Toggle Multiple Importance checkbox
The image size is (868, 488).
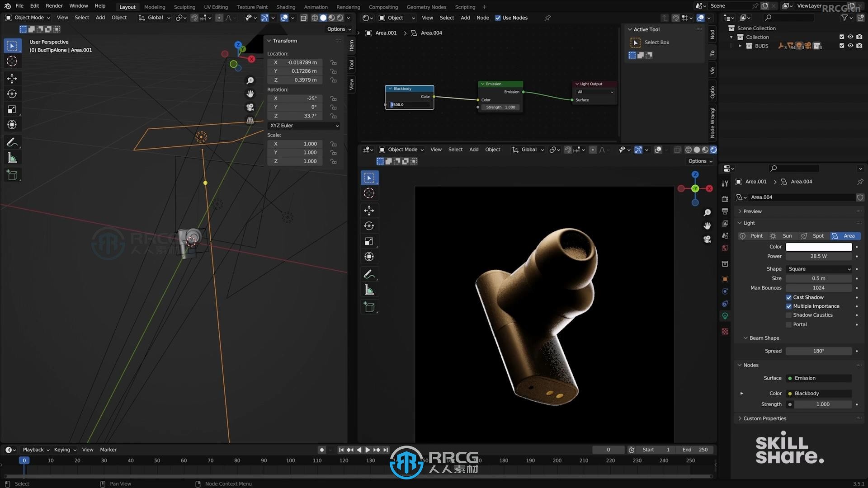click(x=789, y=306)
